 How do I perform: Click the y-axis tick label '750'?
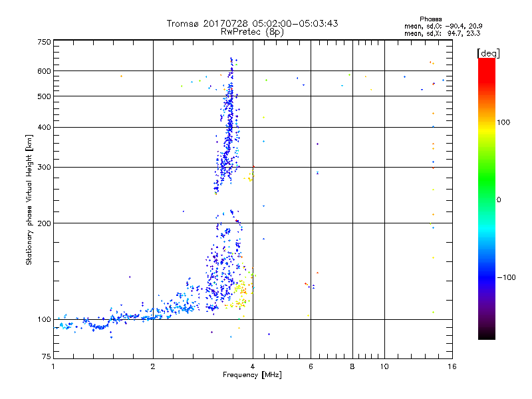tap(44, 42)
